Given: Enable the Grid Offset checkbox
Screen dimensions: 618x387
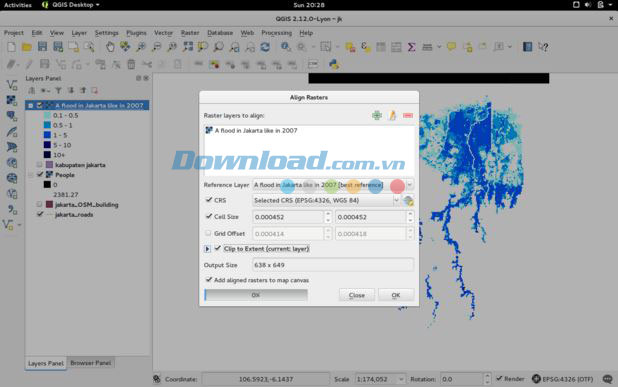Looking at the screenshot, I should pos(208,233).
